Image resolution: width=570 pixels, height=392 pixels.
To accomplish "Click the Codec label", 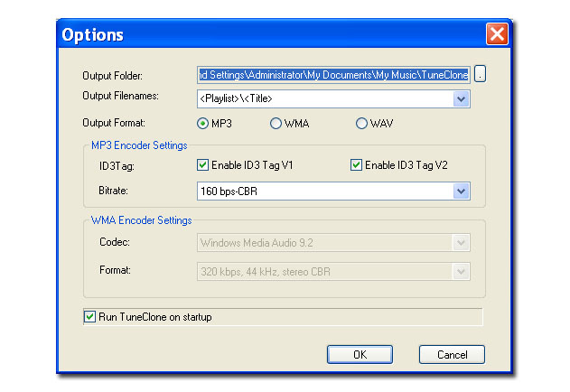I will (115, 242).
